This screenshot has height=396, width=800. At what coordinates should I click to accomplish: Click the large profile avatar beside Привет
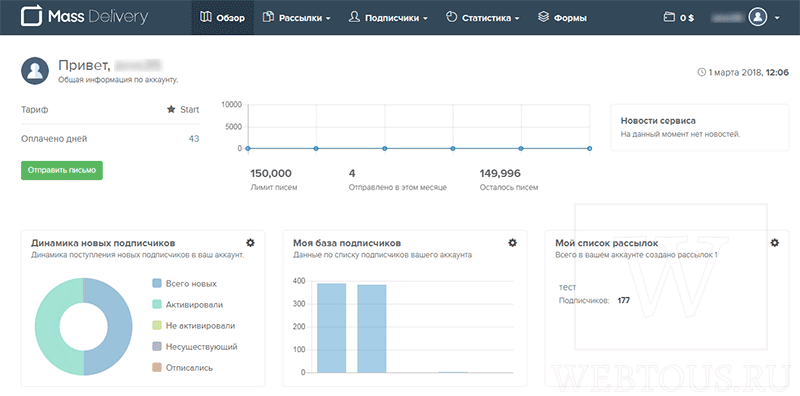click(x=35, y=71)
